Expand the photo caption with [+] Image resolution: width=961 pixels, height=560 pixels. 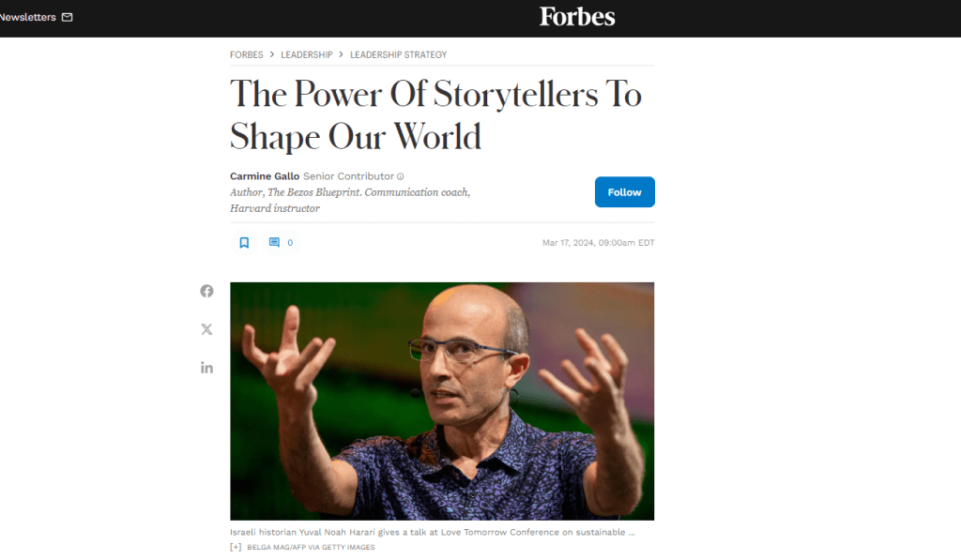click(236, 547)
